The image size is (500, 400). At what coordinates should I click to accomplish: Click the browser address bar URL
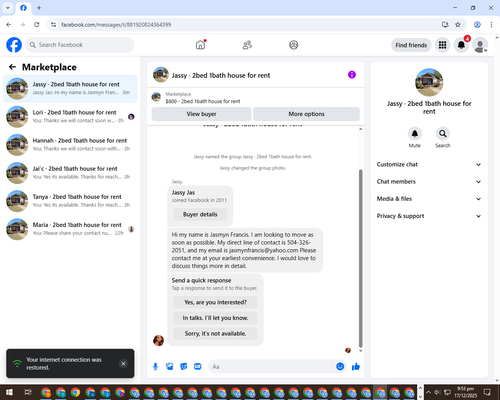(116, 25)
